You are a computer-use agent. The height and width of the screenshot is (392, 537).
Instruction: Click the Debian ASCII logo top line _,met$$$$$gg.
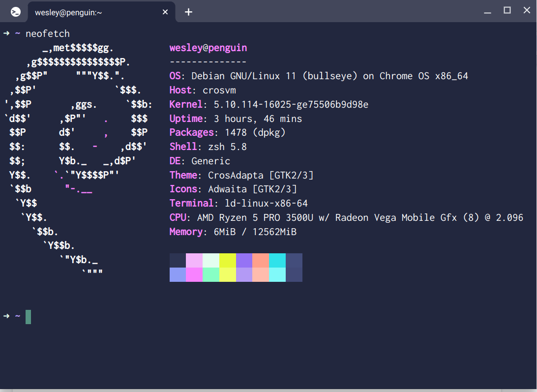pyautogui.click(x=78, y=48)
